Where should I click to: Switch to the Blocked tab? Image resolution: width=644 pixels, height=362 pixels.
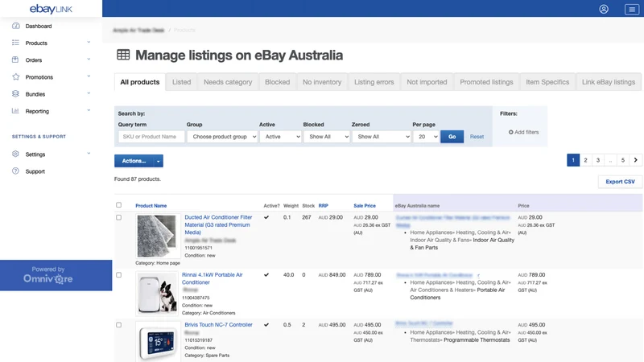(x=277, y=82)
